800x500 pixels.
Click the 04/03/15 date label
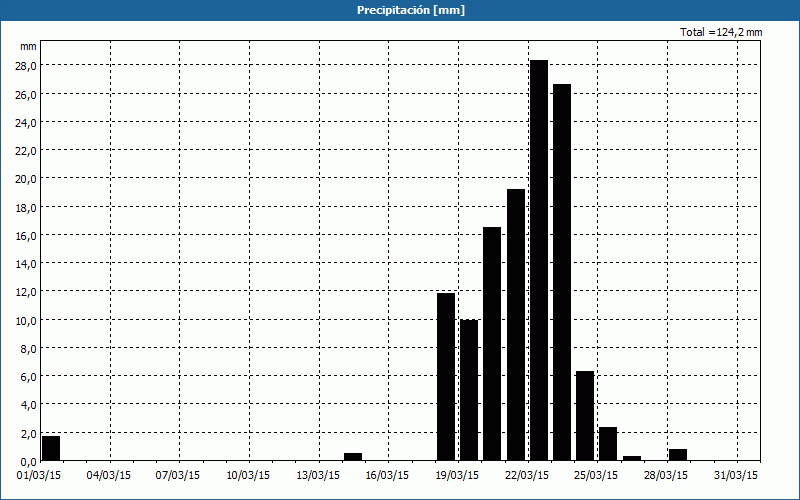(109, 475)
